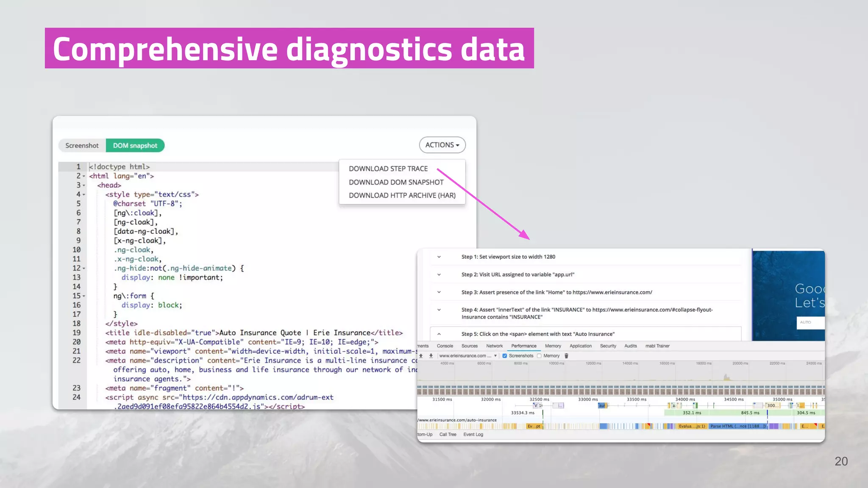Choose DOWNLOAD STEP TRACE menu entry

[388, 169]
